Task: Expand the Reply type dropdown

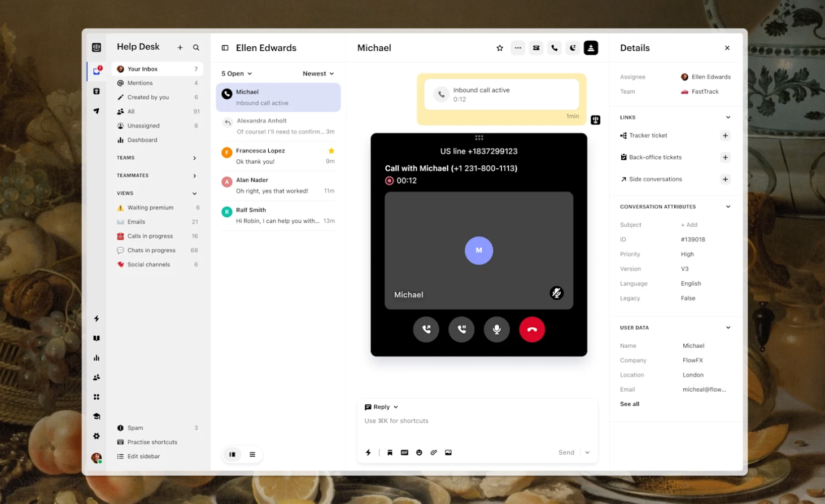Action: [x=382, y=407]
